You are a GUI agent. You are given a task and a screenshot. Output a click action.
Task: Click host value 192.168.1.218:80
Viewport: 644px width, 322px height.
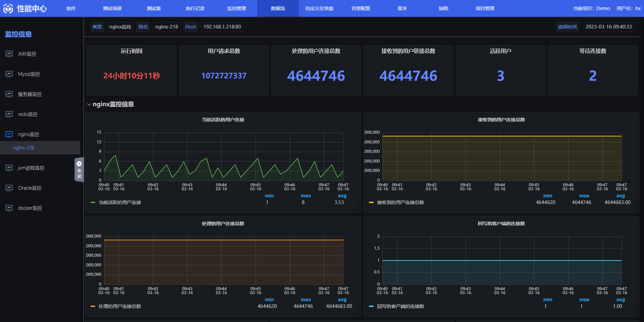pyautogui.click(x=222, y=27)
